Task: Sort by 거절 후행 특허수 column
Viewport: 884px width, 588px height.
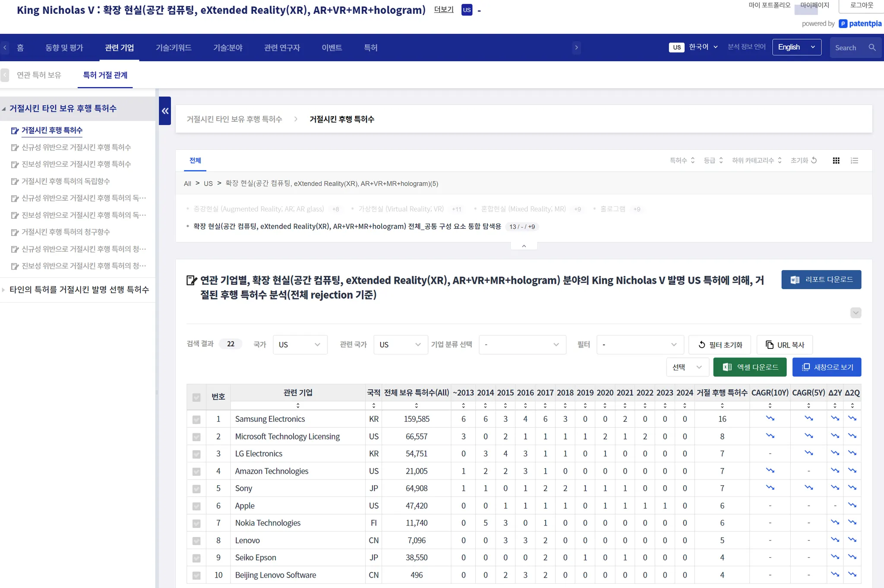Action: pyautogui.click(x=722, y=405)
